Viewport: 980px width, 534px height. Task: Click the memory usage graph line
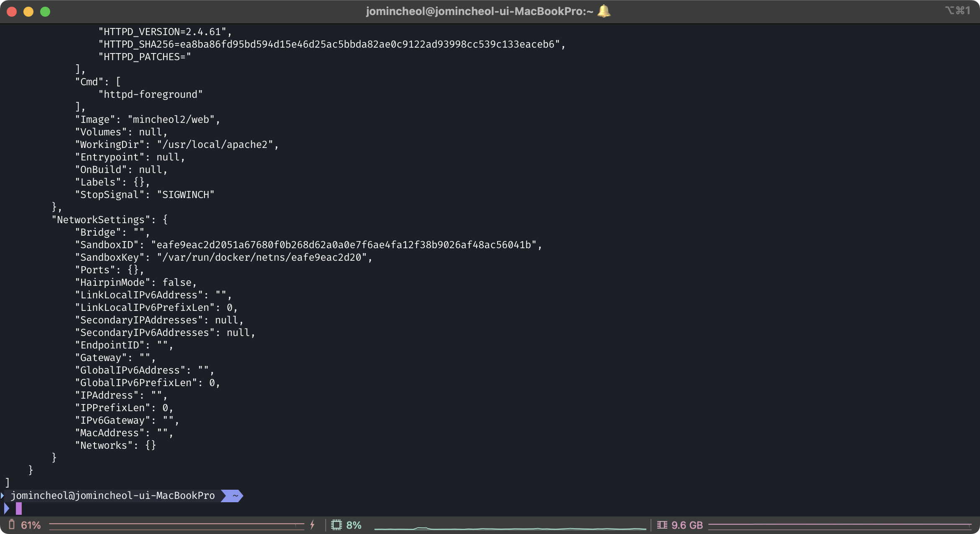click(839, 524)
